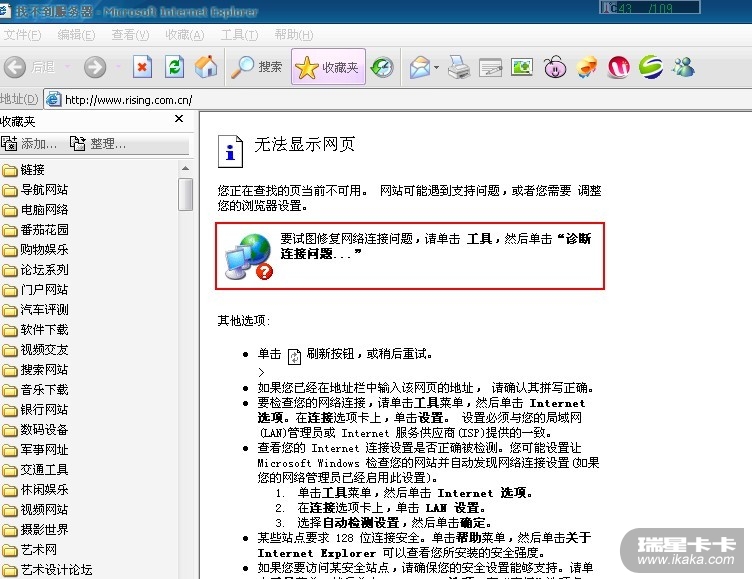Click Favorites list scrollbar up arrow
Viewport: 752px width, 579px height.
186,168
